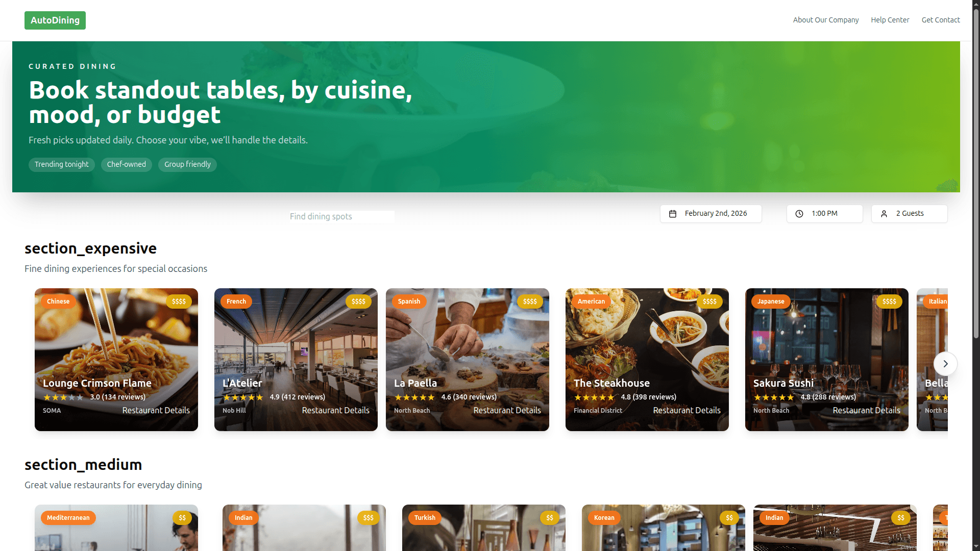The image size is (980, 551).
Task: Open Restaurant Details for The Steakhouse
Action: click(x=687, y=410)
